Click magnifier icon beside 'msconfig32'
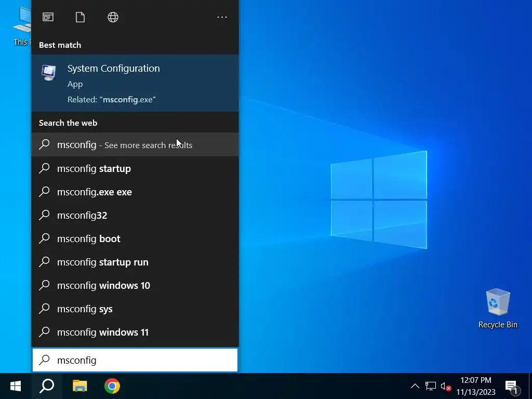The image size is (532, 399). click(x=45, y=215)
